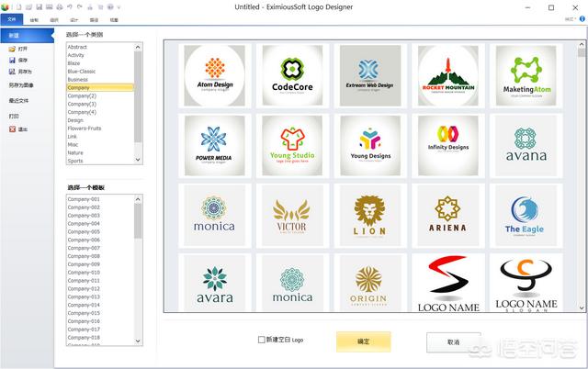Click the 打开 folder icon in sidebar
Image resolution: width=588 pixels, height=369 pixels.
pos(12,49)
